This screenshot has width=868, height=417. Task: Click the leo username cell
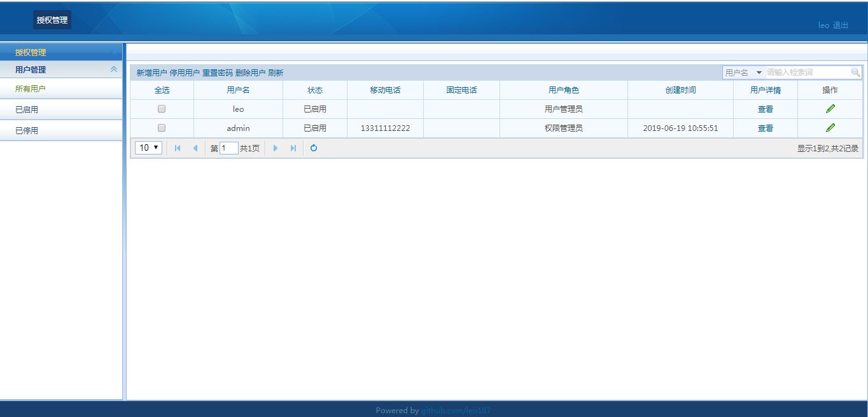click(x=239, y=109)
